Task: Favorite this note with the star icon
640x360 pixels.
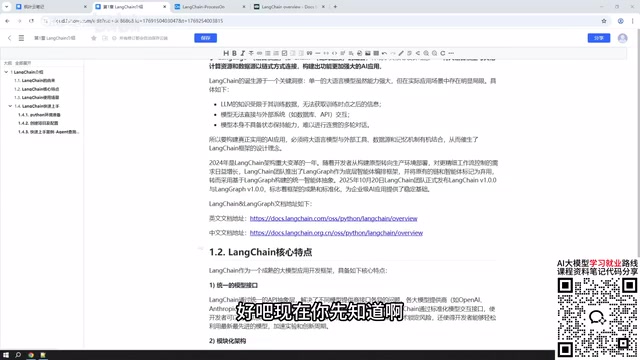Action: click(x=93, y=38)
